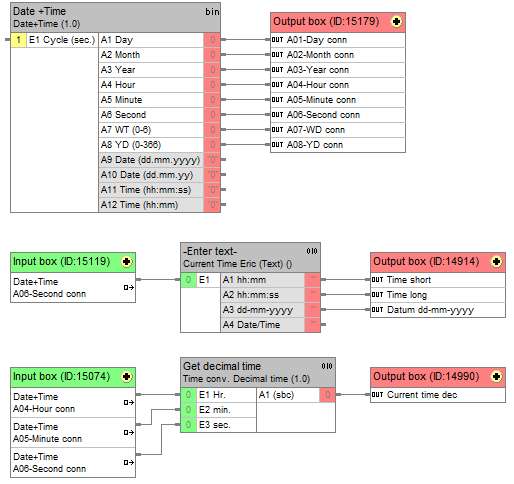Click plus icon on Input box ID:15074
Viewport: 514px width, 484px height.
click(126, 377)
